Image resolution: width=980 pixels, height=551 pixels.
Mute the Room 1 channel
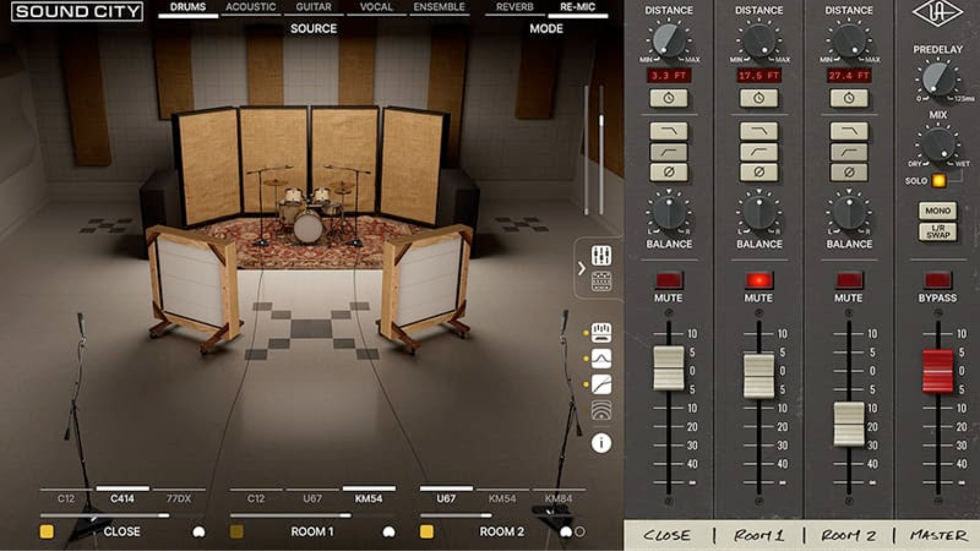click(758, 280)
